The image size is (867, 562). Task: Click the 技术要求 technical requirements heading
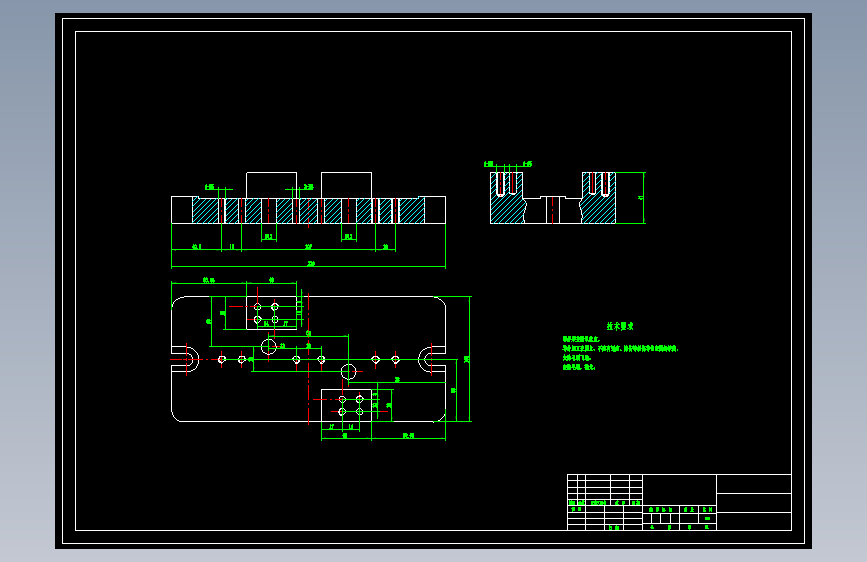pyautogui.click(x=620, y=326)
